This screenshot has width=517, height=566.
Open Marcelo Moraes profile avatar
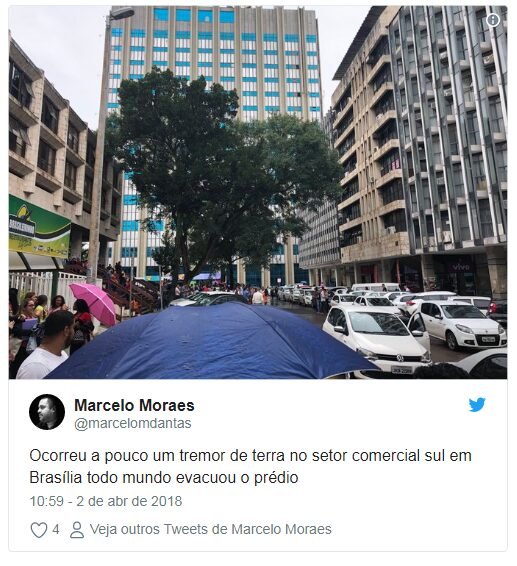[x=47, y=412]
